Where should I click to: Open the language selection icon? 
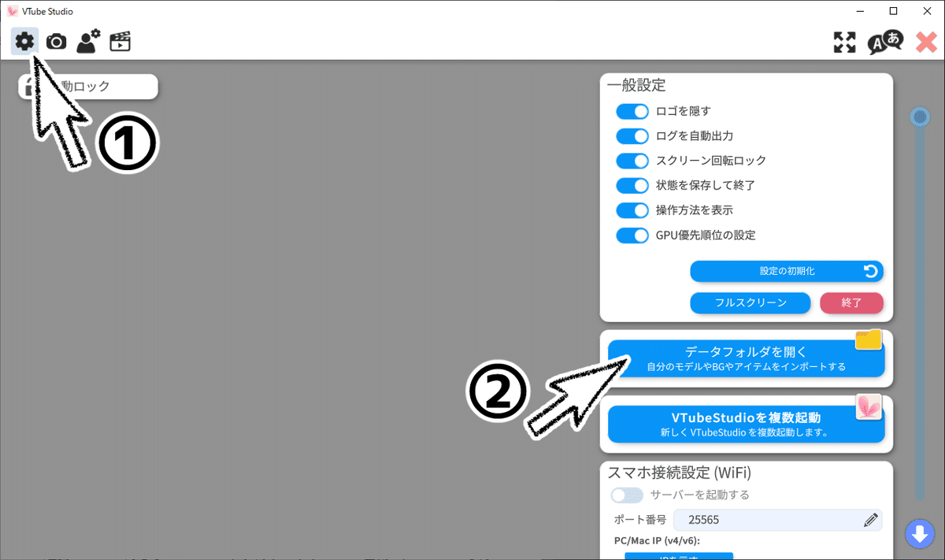click(x=885, y=43)
